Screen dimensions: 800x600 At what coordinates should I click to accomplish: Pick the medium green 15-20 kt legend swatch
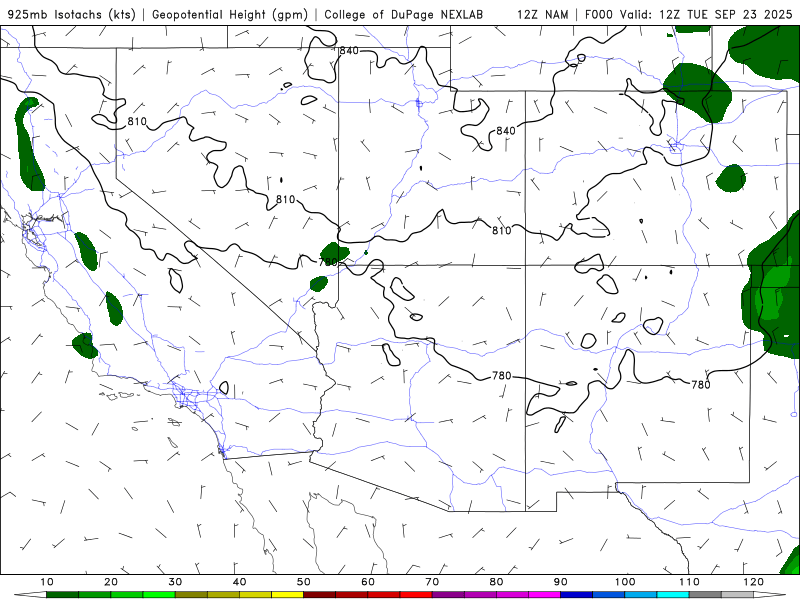pyautogui.click(x=94, y=595)
